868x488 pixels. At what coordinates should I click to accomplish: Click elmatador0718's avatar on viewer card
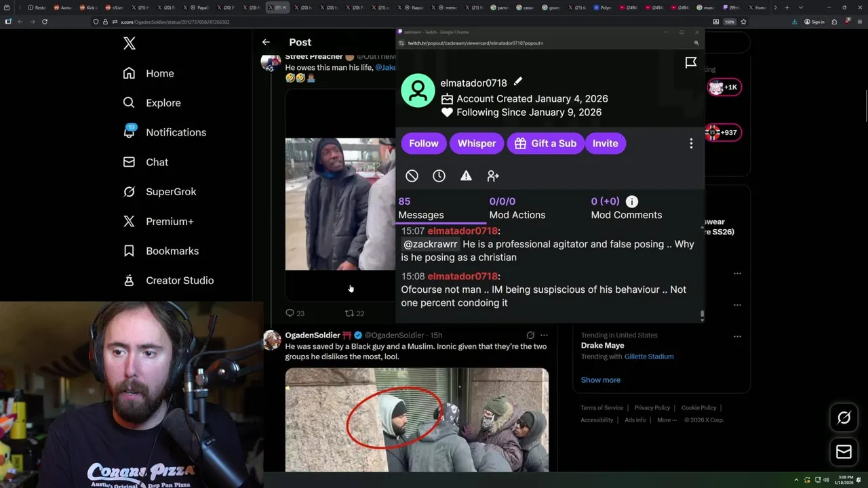418,91
